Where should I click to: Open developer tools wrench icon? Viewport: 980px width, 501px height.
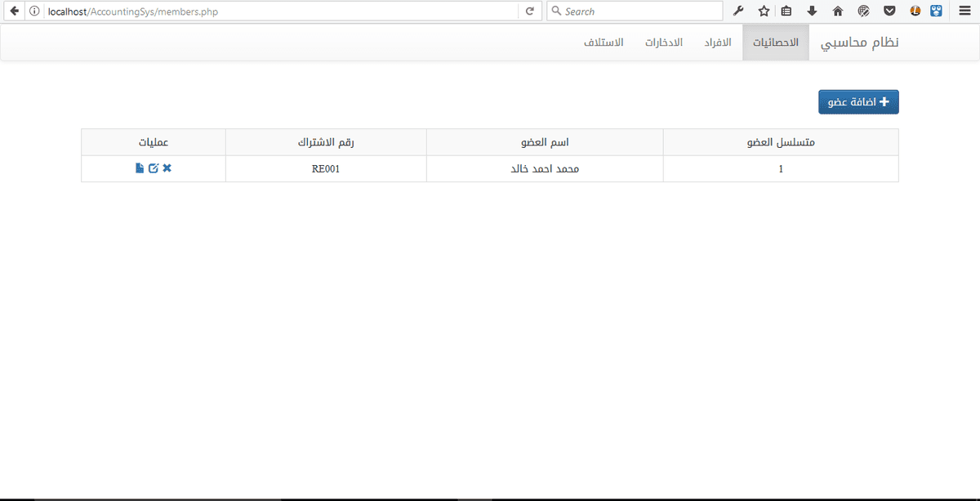tap(739, 11)
